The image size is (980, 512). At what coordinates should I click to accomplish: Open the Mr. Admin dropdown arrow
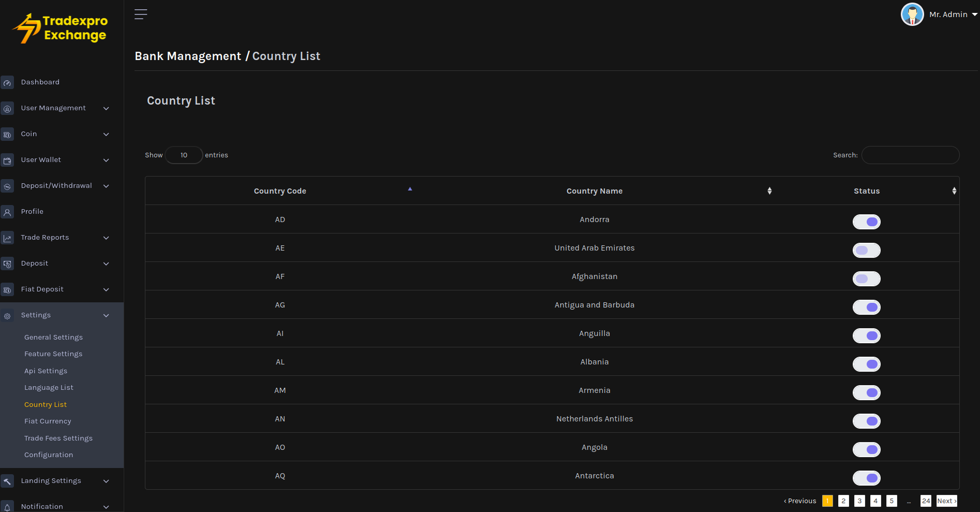[974, 14]
